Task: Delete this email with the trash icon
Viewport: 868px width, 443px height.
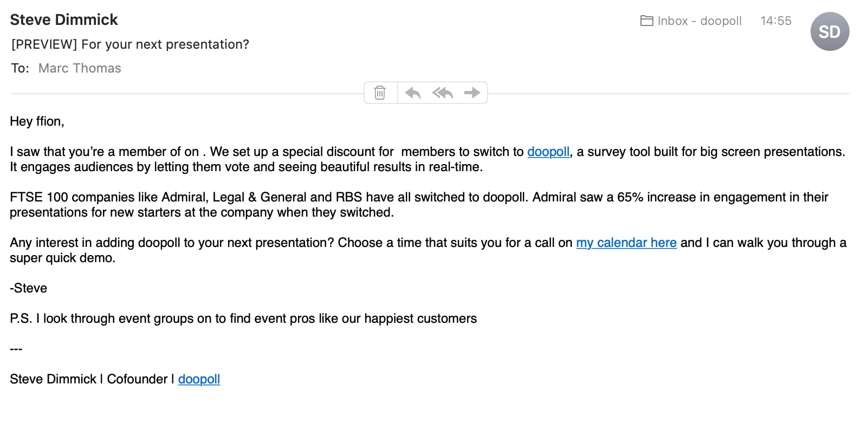Action: 380,93
